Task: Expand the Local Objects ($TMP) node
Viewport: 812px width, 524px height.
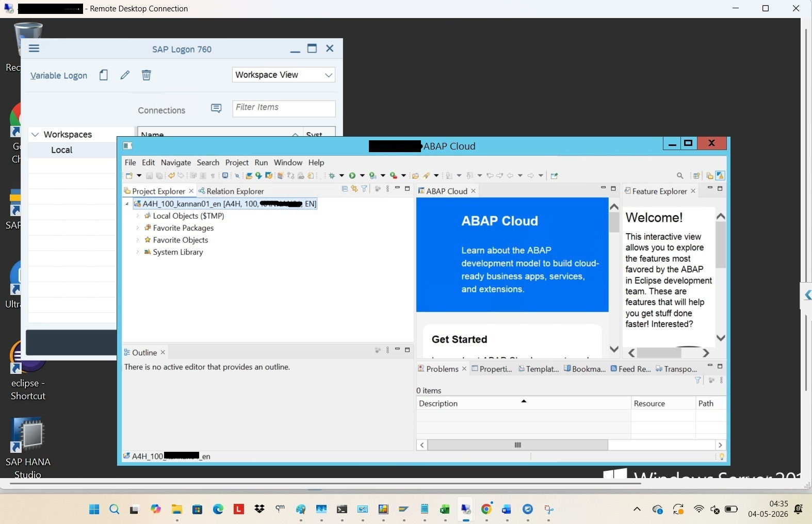Action: coord(138,216)
